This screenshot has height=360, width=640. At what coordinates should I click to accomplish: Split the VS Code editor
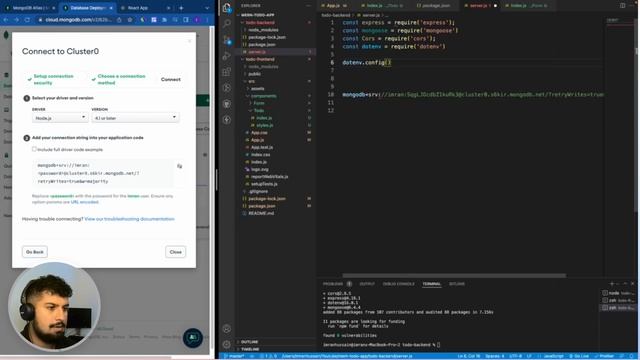[x=622, y=6]
